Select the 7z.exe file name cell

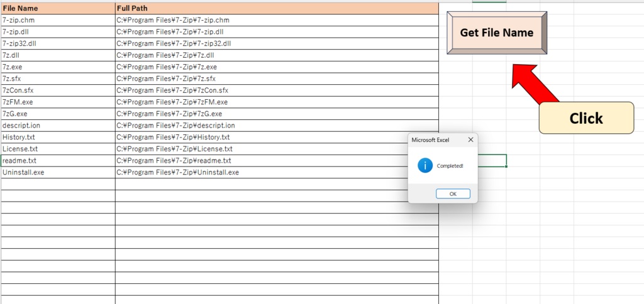click(58, 67)
